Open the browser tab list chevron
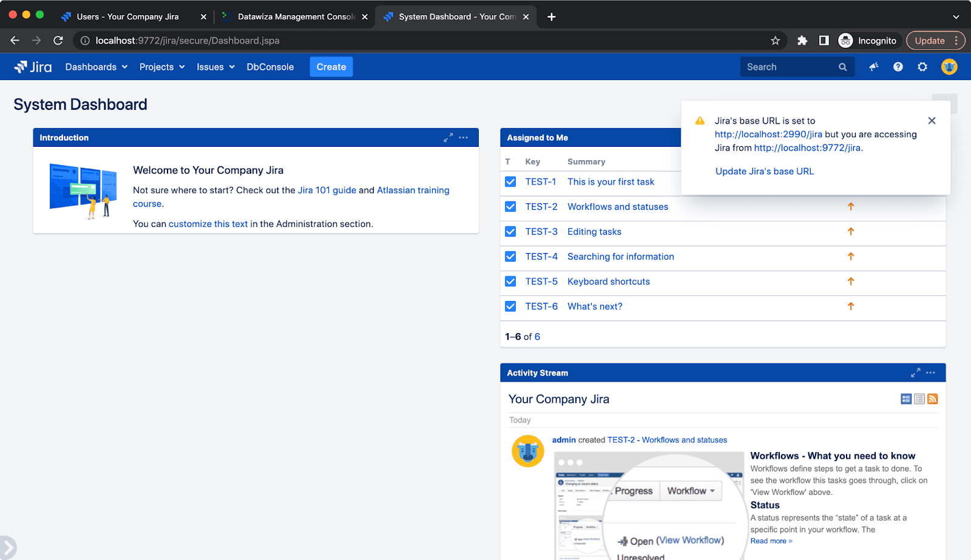Image resolution: width=971 pixels, height=560 pixels. coord(956,17)
